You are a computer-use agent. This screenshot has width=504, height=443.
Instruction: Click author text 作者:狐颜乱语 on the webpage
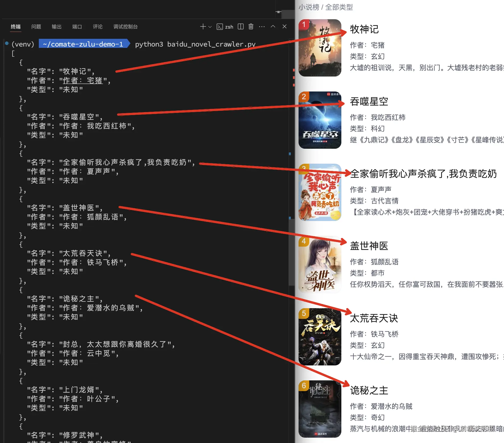pos(374,262)
